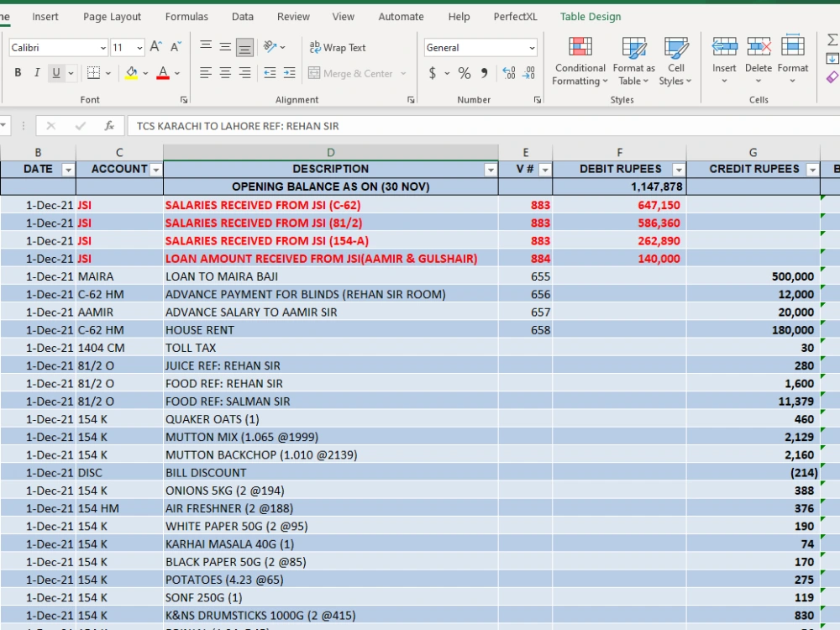Increase indent

coord(289,73)
